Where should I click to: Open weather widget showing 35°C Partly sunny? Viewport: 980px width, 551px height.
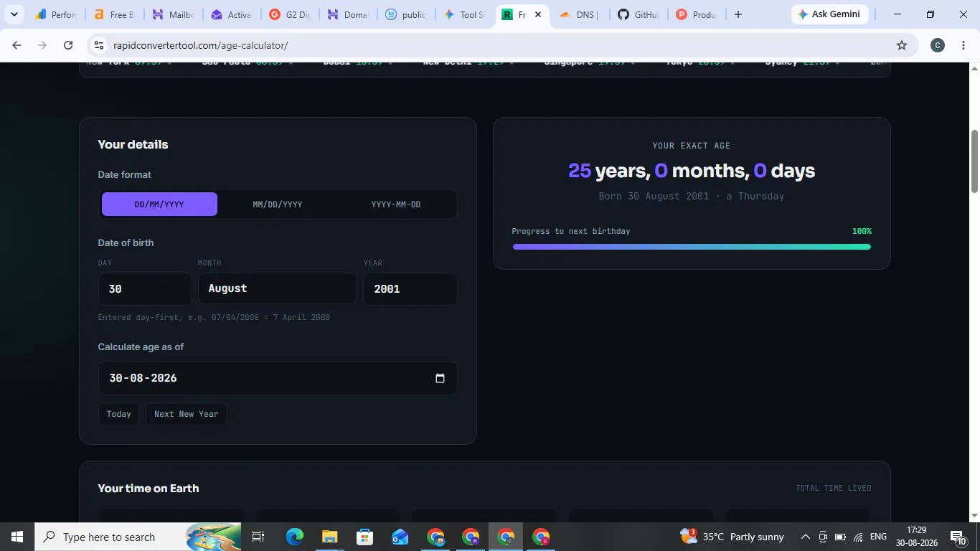pyautogui.click(x=732, y=537)
